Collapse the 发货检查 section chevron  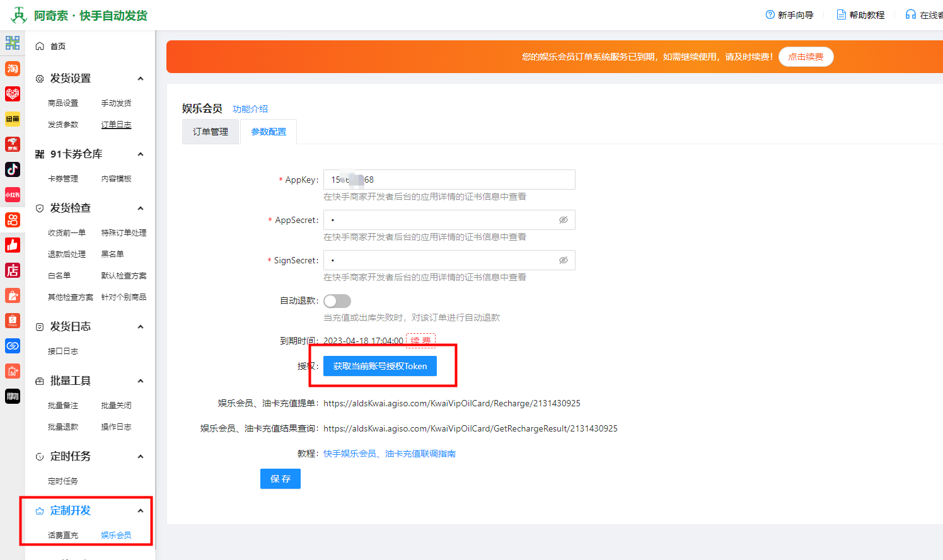(x=141, y=209)
